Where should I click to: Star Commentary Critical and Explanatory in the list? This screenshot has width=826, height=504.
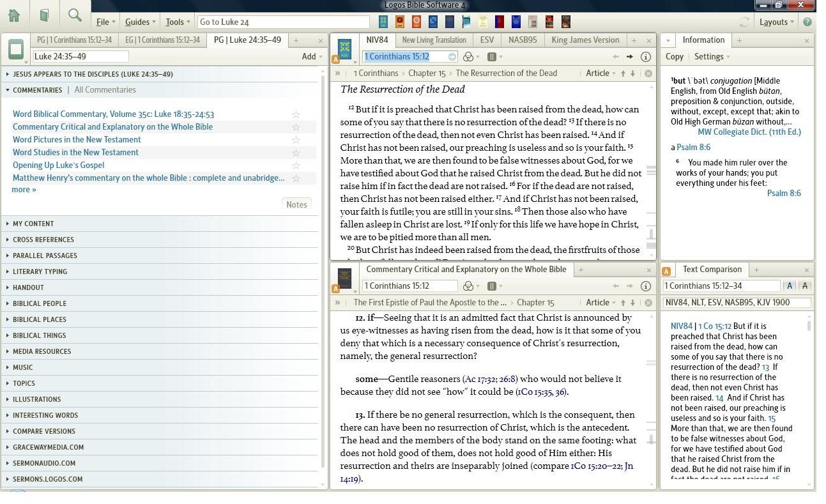tap(296, 127)
